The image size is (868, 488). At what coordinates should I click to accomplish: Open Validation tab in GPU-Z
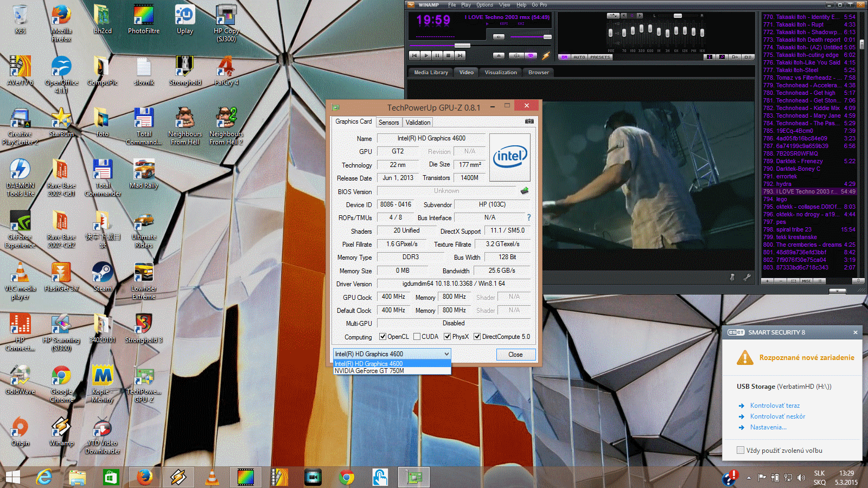(x=418, y=123)
